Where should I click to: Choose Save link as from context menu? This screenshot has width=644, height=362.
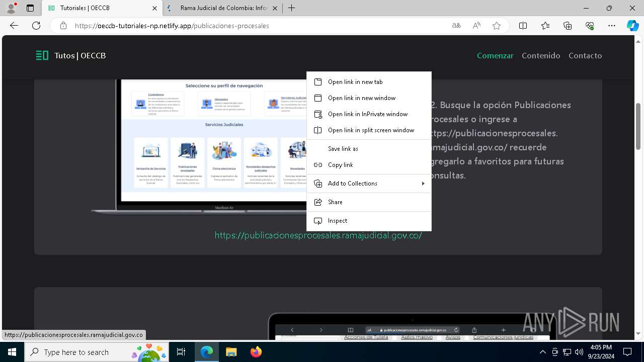[369, 149]
